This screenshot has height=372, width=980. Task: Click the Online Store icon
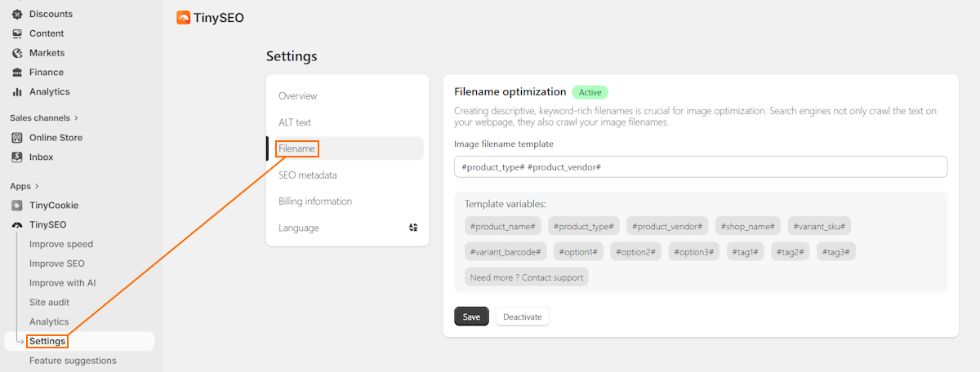[17, 138]
